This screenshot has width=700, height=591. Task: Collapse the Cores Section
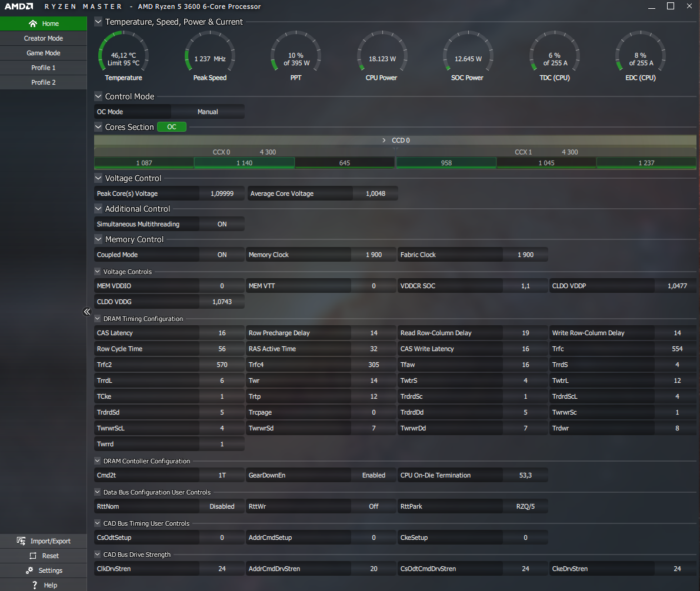point(98,127)
